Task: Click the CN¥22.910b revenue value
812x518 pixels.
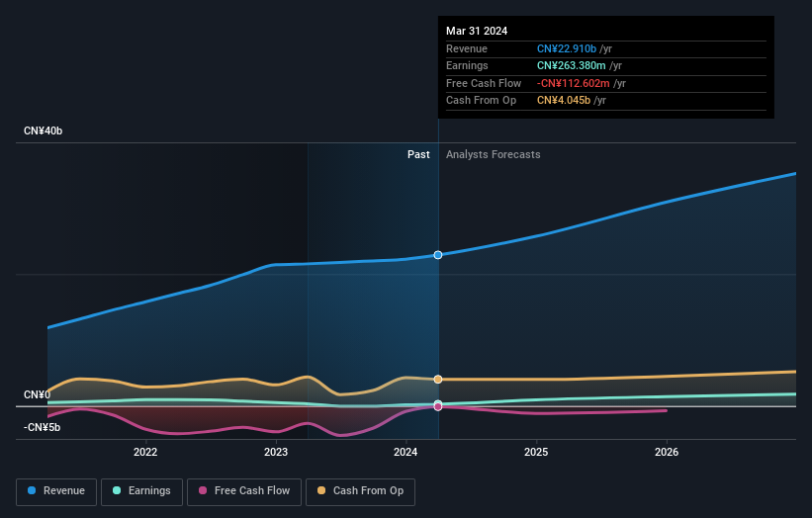Action: pyautogui.click(x=567, y=48)
